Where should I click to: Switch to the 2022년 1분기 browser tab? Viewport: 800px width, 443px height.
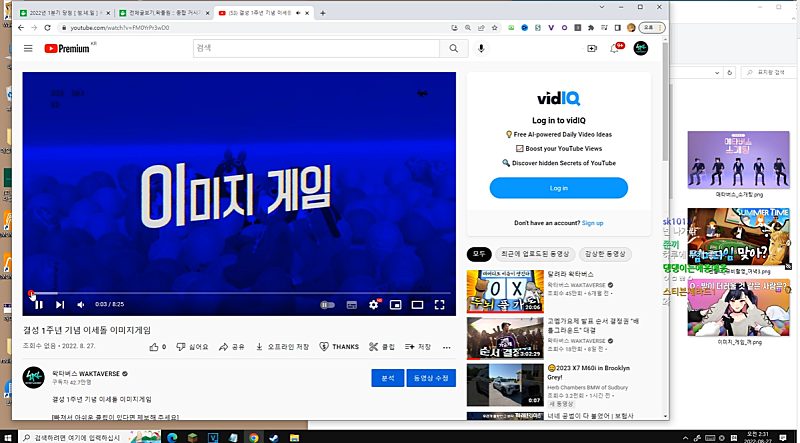pyautogui.click(x=64, y=13)
